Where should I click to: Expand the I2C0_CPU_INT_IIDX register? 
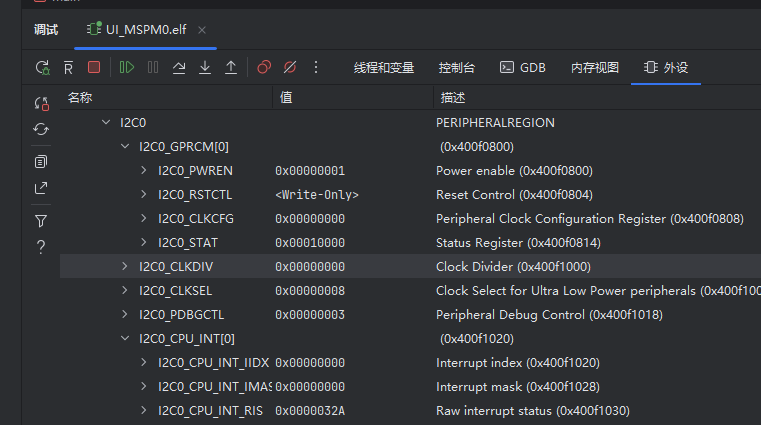tap(144, 362)
